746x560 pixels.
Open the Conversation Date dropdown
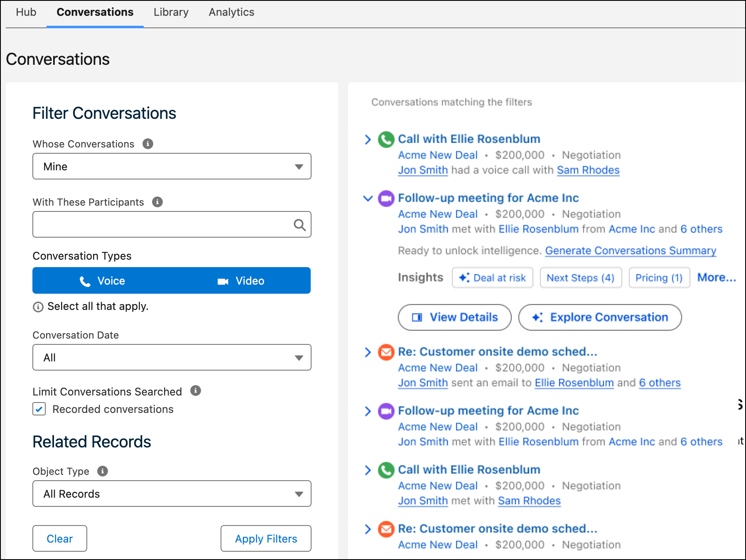click(172, 357)
